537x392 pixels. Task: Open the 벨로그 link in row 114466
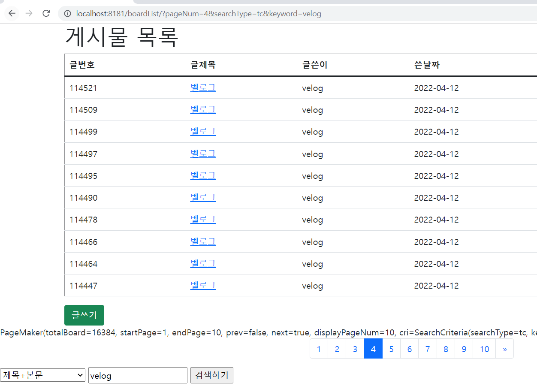(x=203, y=241)
